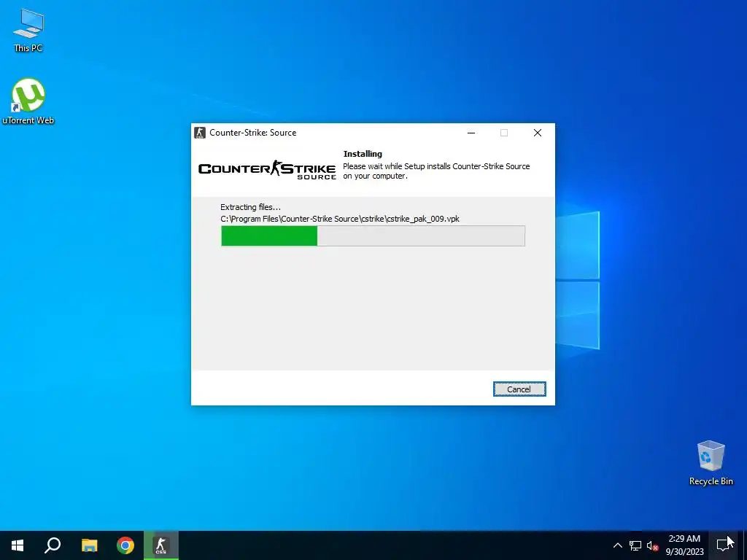Open taskbar Search magnifier
This screenshot has height=560, width=747.
[53, 545]
